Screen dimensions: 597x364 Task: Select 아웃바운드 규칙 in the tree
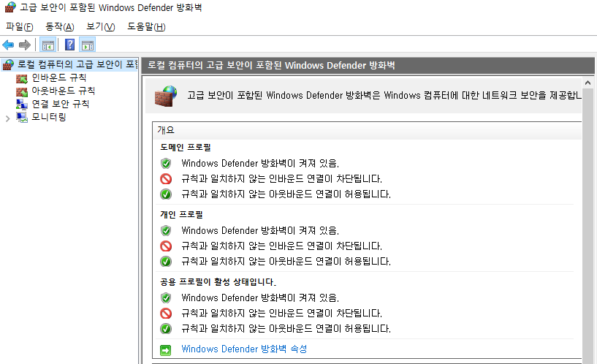tap(63, 91)
